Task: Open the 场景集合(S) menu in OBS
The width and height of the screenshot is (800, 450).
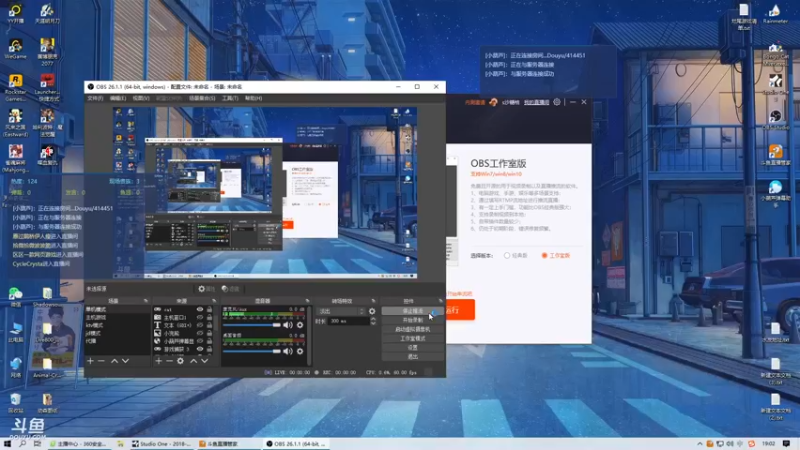Action: pyautogui.click(x=202, y=98)
